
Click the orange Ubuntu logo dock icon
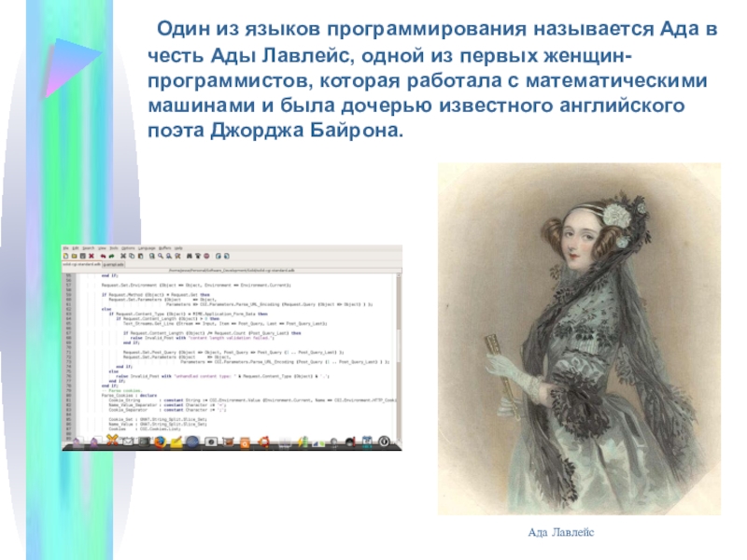click(263, 441)
